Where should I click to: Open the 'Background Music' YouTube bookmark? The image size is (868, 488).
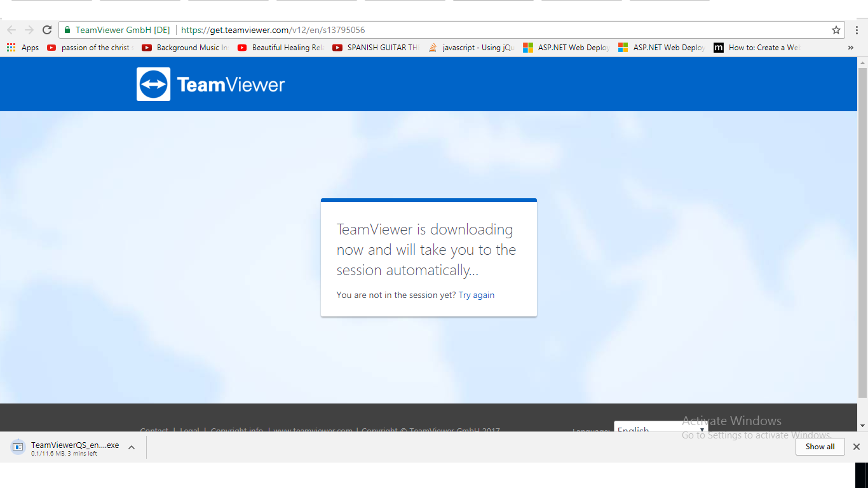pyautogui.click(x=185, y=48)
